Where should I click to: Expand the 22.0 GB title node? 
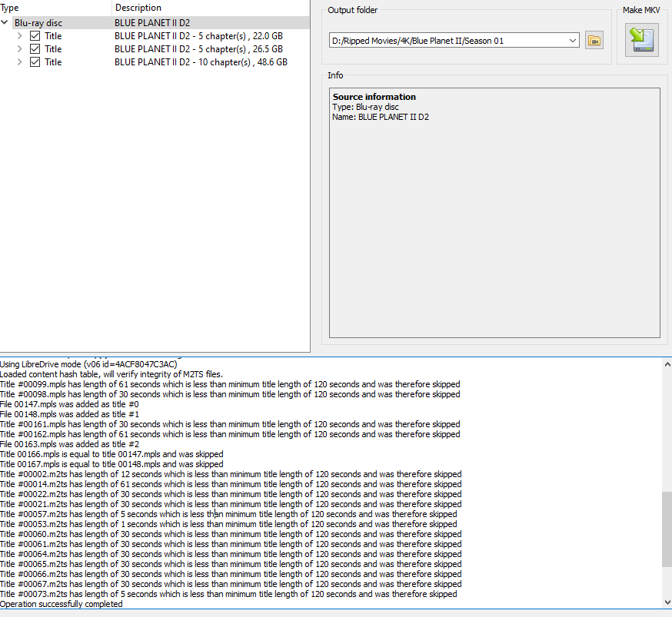[x=20, y=36]
